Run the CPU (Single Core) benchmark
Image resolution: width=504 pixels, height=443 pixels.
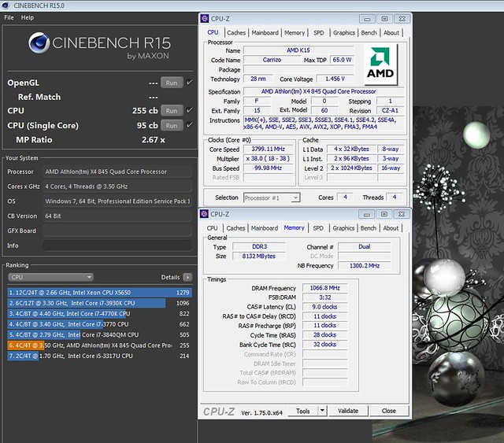(172, 125)
